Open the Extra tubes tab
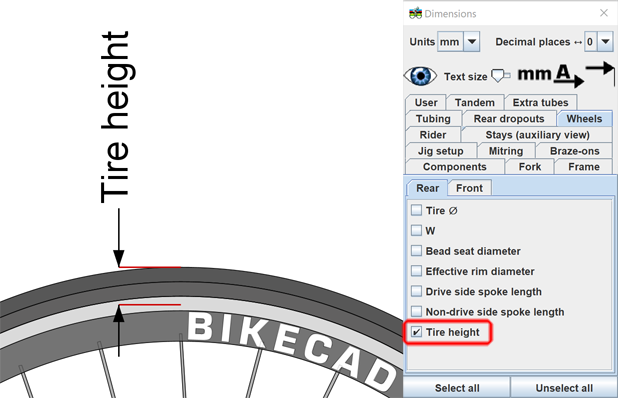 click(x=540, y=102)
